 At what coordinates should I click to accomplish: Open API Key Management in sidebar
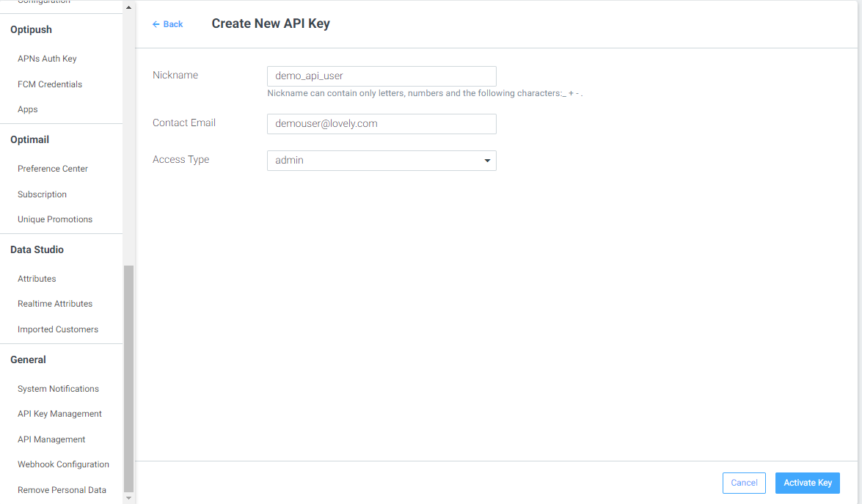point(59,414)
